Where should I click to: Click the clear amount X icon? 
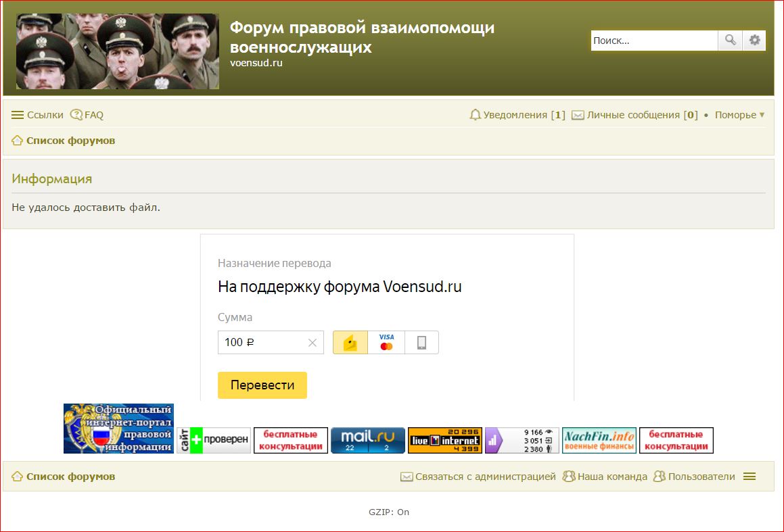[312, 343]
